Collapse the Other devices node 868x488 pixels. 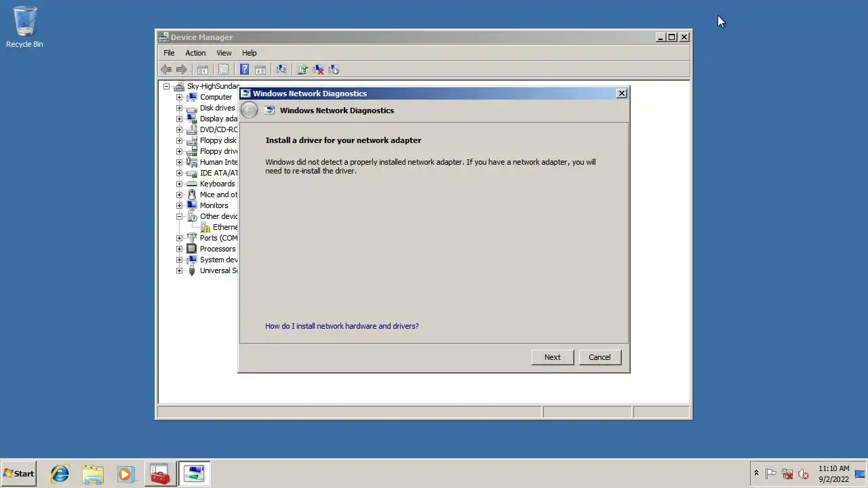click(x=179, y=216)
